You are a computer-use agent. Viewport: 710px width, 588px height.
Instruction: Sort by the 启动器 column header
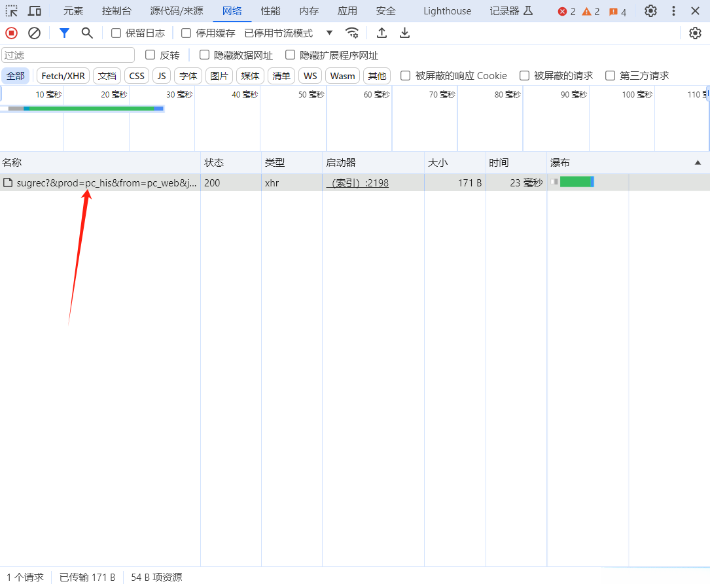tap(373, 162)
